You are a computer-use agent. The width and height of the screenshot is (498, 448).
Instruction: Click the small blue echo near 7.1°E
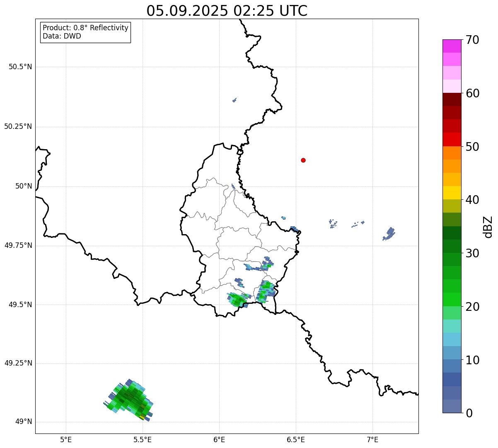coord(389,234)
